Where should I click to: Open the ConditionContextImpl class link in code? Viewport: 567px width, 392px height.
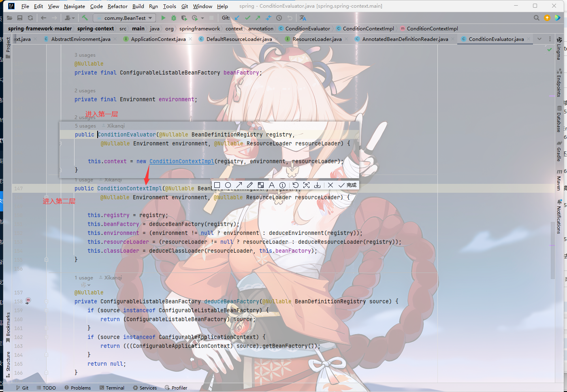click(181, 161)
